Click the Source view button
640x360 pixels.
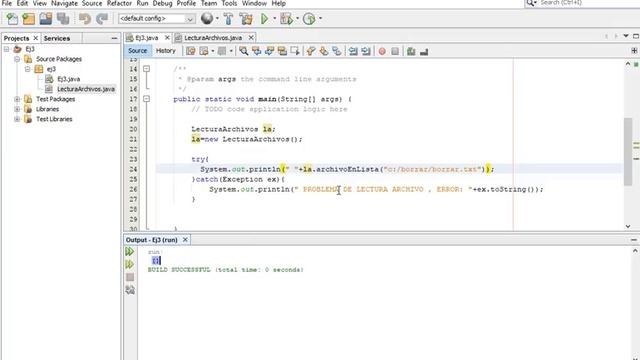pyautogui.click(x=137, y=51)
